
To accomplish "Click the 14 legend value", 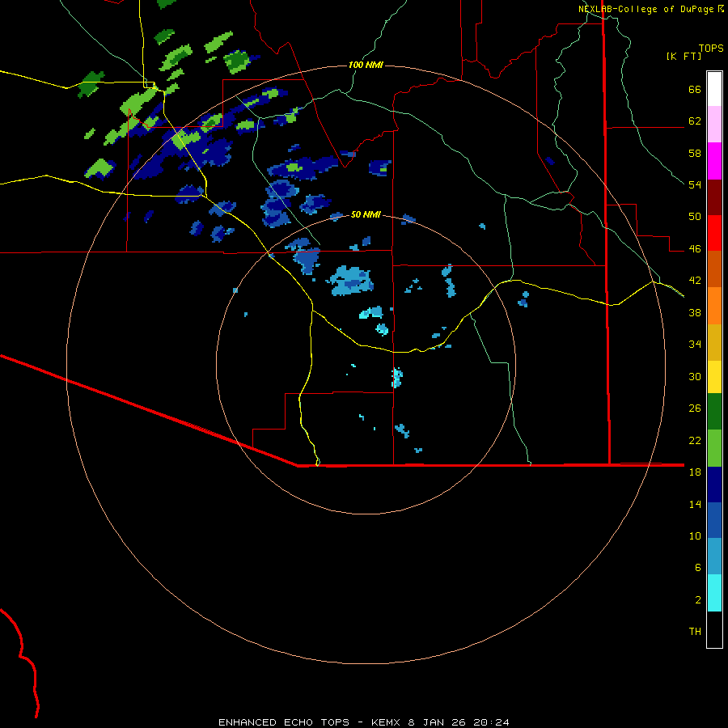I will 695,504.
